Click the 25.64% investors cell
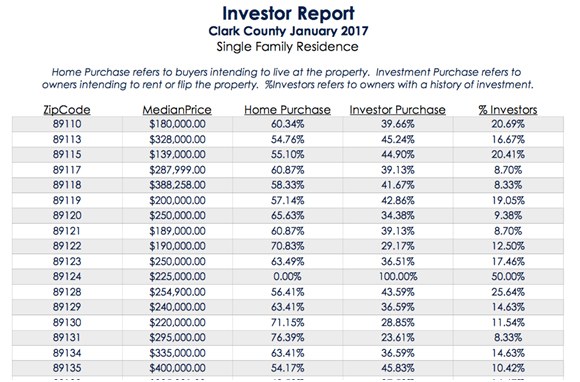Image resolution: width=580 pixels, height=382 pixels. click(x=508, y=292)
